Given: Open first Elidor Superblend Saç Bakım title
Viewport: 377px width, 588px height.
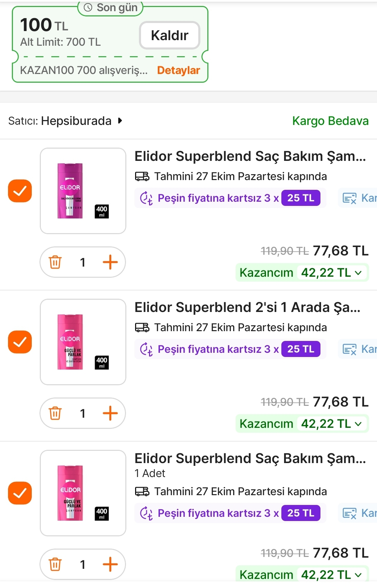Looking at the screenshot, I should tap(250, 156).
